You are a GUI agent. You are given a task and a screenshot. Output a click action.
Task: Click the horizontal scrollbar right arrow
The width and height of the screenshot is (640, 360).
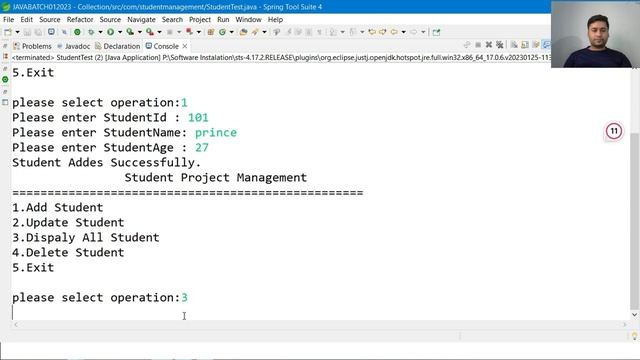[x=624, y=325]
